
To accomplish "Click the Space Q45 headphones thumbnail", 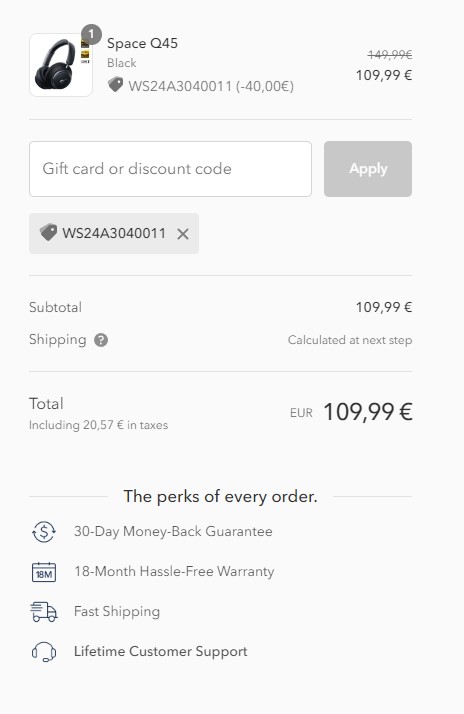I will tap(61, 65).
